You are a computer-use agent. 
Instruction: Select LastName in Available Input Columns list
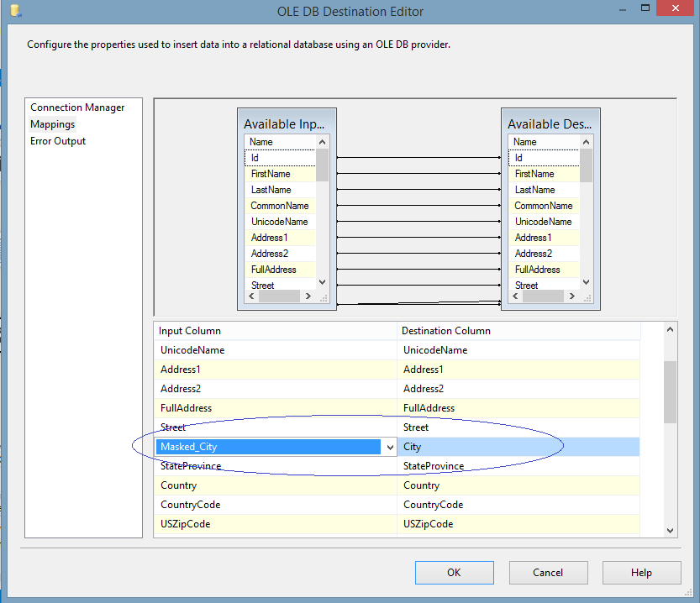click(281, 190)
